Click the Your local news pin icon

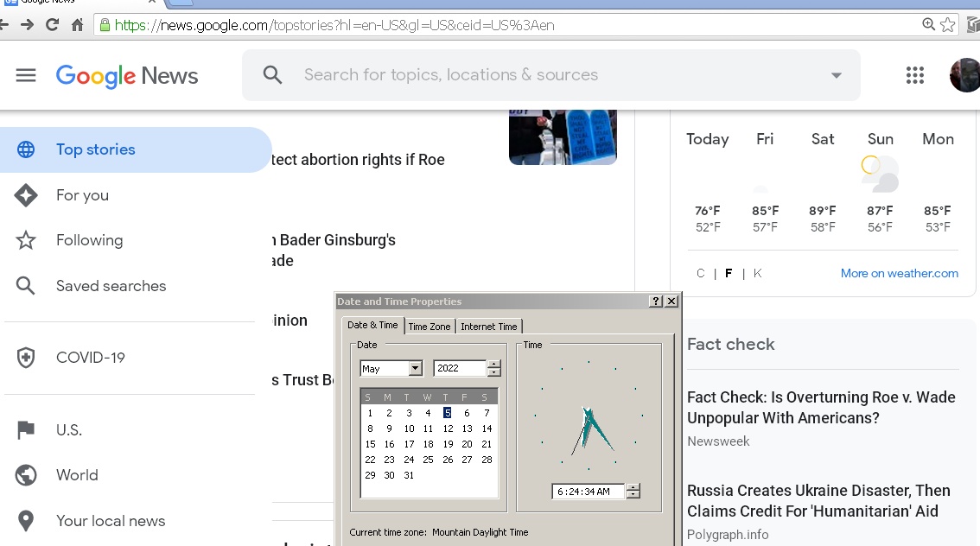[26, 521]
